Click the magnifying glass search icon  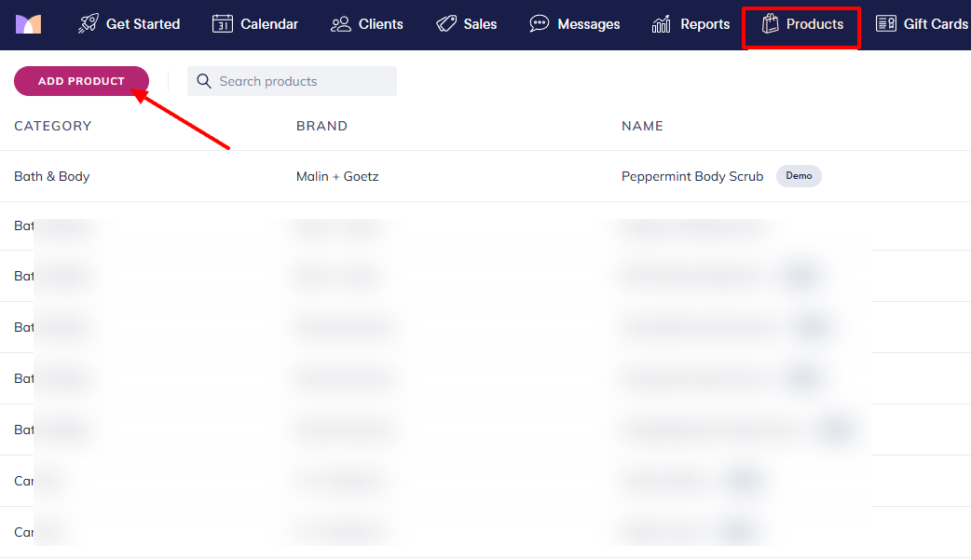click(204, 81)
